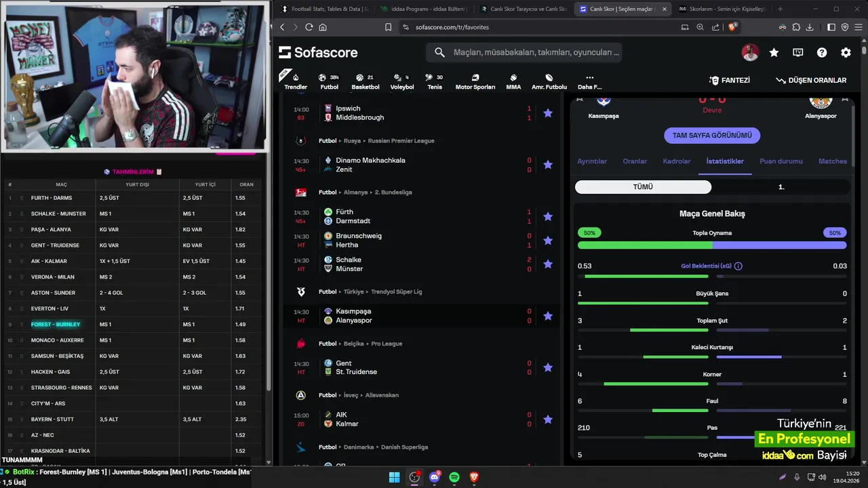
Task: Switch to the Matches tab
Action: pos(833,161)
